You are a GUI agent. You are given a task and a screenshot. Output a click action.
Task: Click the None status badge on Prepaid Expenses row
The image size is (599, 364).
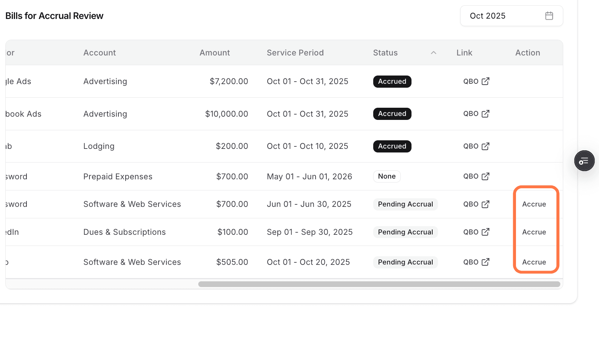(386, 176)
